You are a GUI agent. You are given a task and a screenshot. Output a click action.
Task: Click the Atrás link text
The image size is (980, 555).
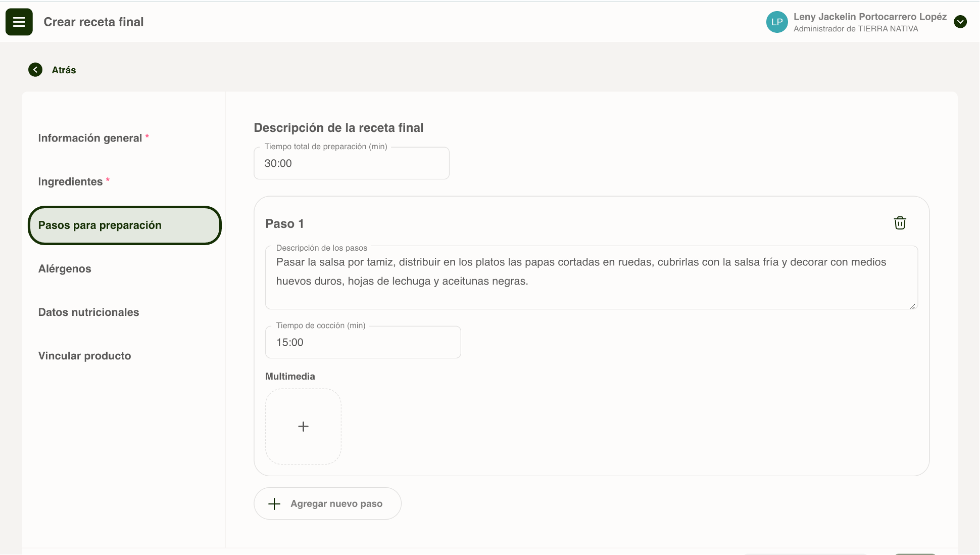point(64,70)
